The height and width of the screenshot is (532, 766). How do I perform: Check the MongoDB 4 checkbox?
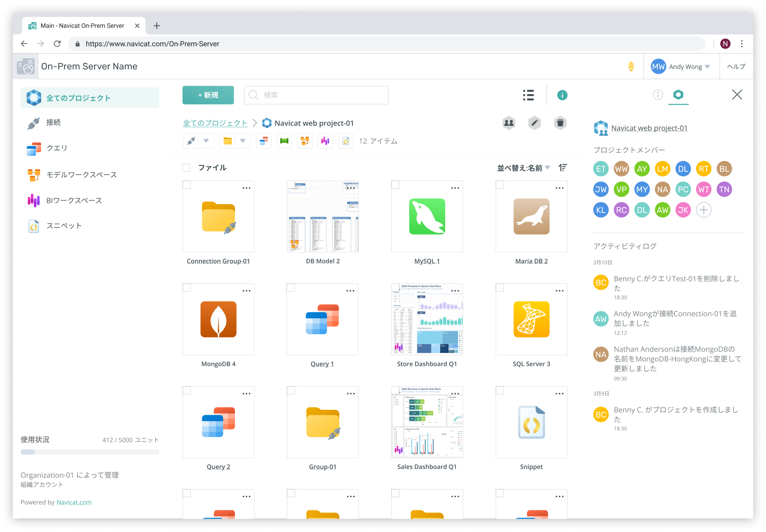[x=187, y=288]
